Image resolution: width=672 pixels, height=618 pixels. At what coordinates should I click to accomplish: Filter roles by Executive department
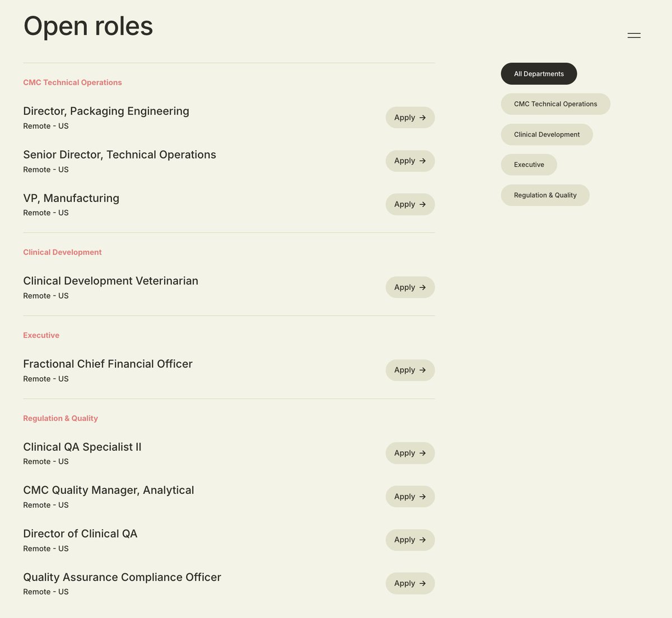[529, 164]
